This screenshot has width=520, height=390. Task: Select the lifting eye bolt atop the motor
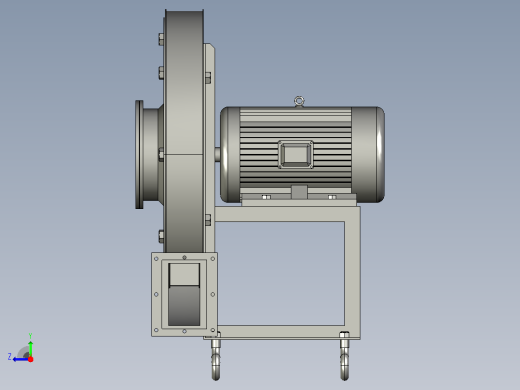pyautogui.click(x=299, y=101)
